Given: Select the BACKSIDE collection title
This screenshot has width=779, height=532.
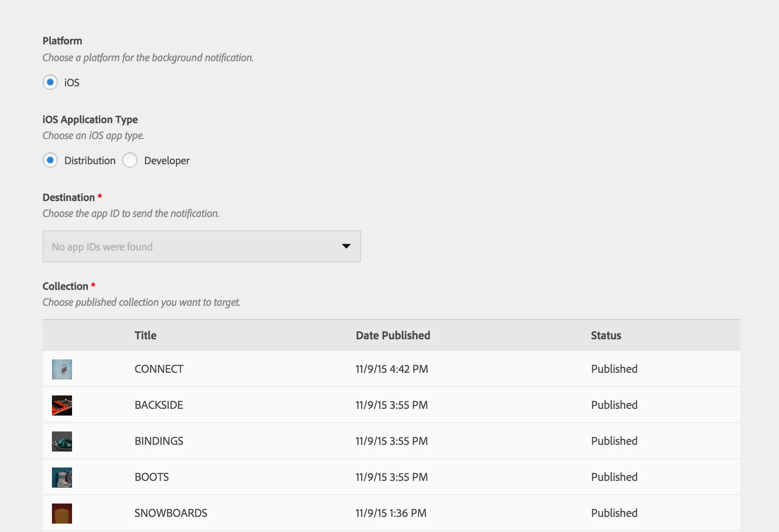Looking at the screenshot, I should point(159,405).
